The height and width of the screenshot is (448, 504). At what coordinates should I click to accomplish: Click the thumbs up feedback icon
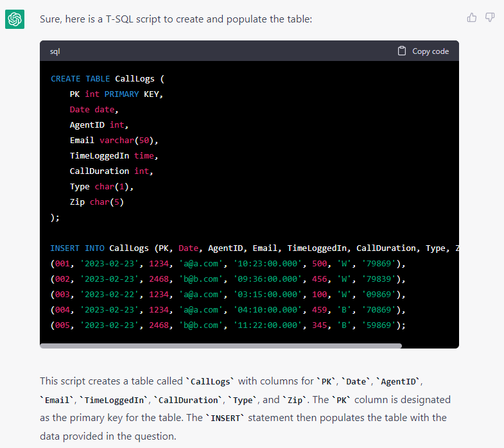pyautogui.click(x=471, y=17)
